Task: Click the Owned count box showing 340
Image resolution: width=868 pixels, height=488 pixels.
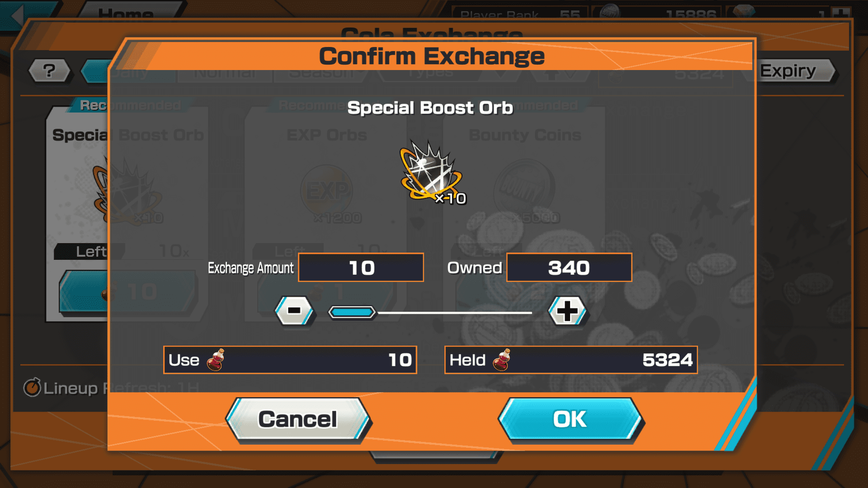Action: click(569, 267)
